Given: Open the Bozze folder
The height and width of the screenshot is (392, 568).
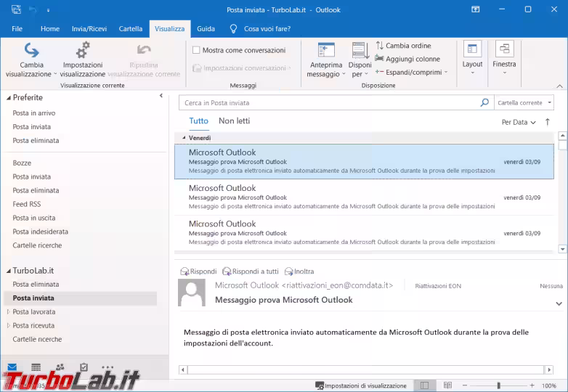Looking at the screenshot, I should coord(22,163).
